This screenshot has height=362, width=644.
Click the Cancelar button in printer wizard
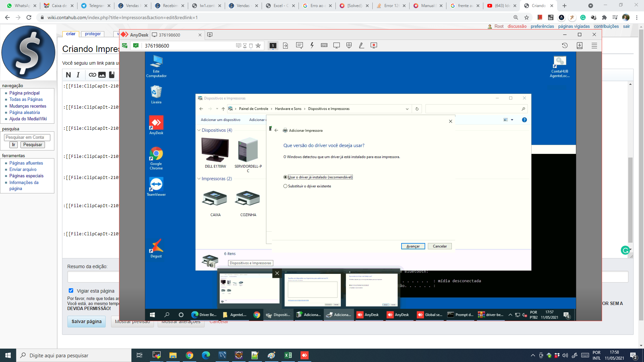click(440, 246)
